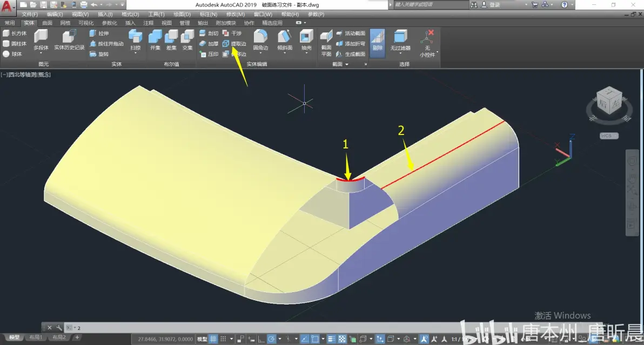Switch to the 布局1 layout tab
This screenshot has height=345, width=644.
(x=36, y=337)
